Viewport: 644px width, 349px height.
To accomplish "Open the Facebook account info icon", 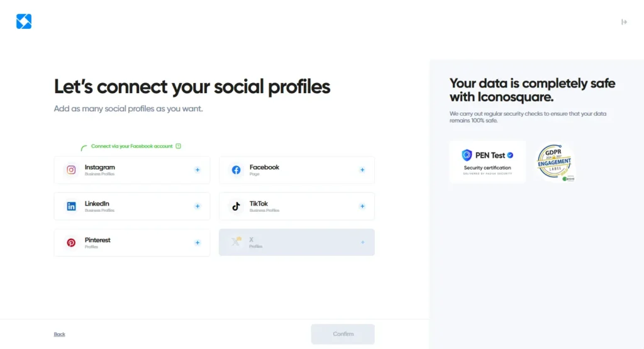I will (x=179, y=146).
